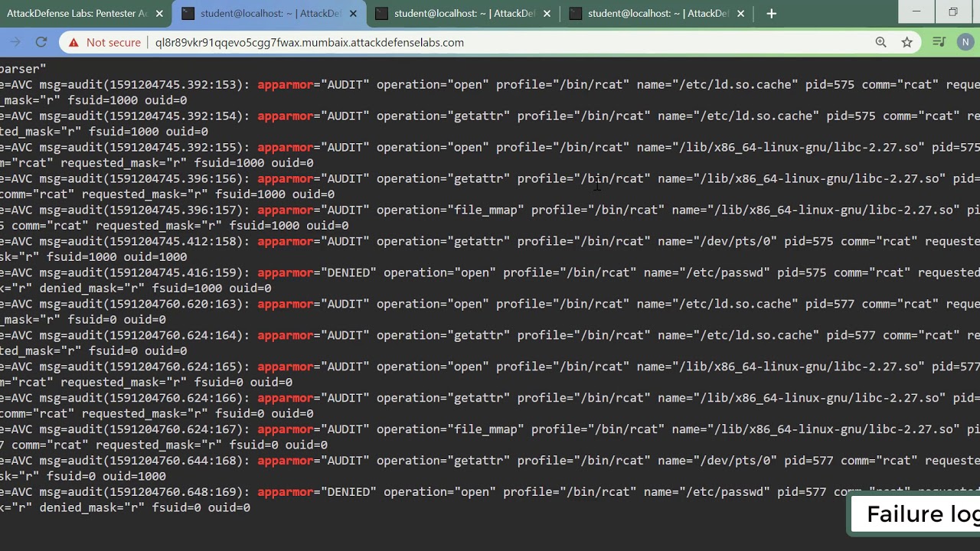The height and width of the screenshot is (551, 980).
Task: Open a new tab with plus button
Action: coord(771,14)
